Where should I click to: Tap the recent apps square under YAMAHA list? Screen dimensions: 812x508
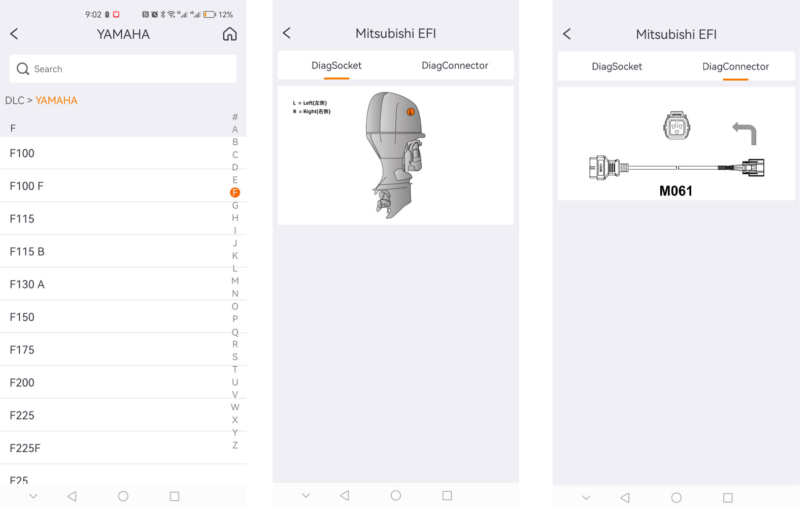click(175, 496)
